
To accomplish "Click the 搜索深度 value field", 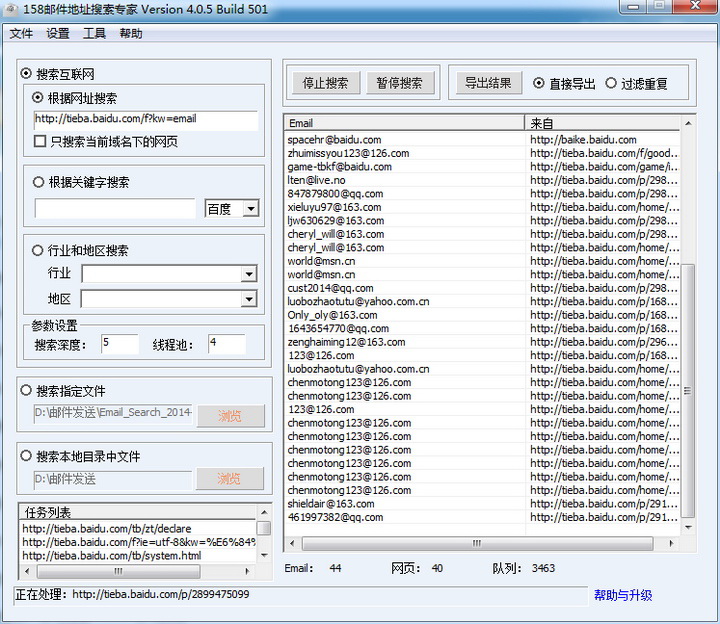I will point(119,343).
